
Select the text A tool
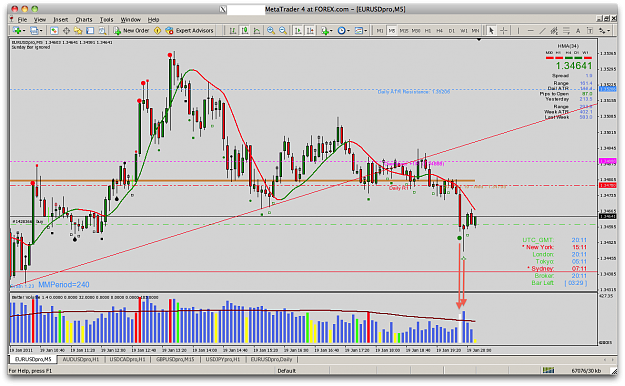click(578, 31)
